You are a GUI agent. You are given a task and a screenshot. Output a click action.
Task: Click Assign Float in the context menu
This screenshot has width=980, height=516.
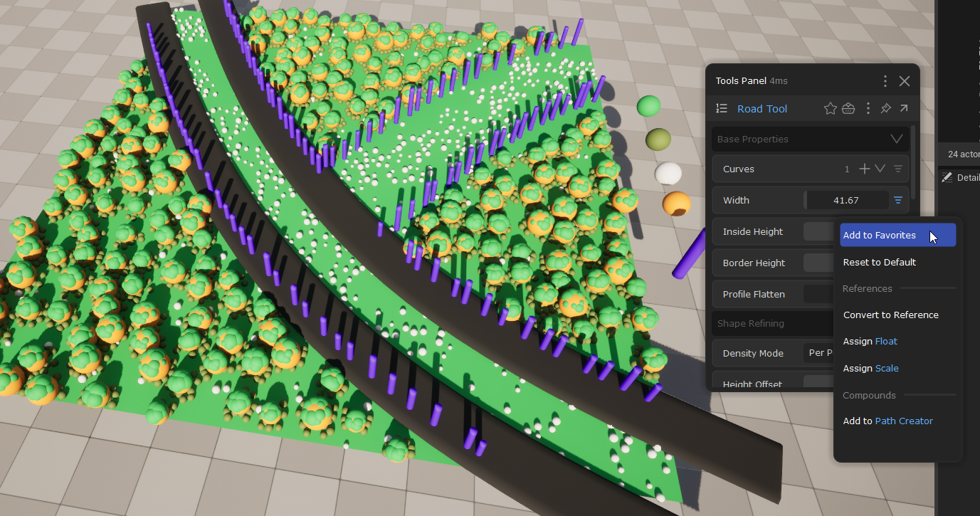click(870, 342)
